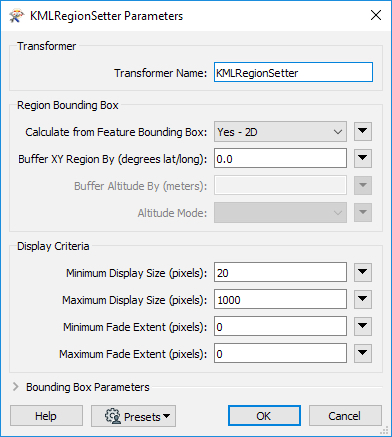This screenshot has width=392, height=437.
Task: Click the Region Bounding Box group label
Action: click(x=68, y=105)
